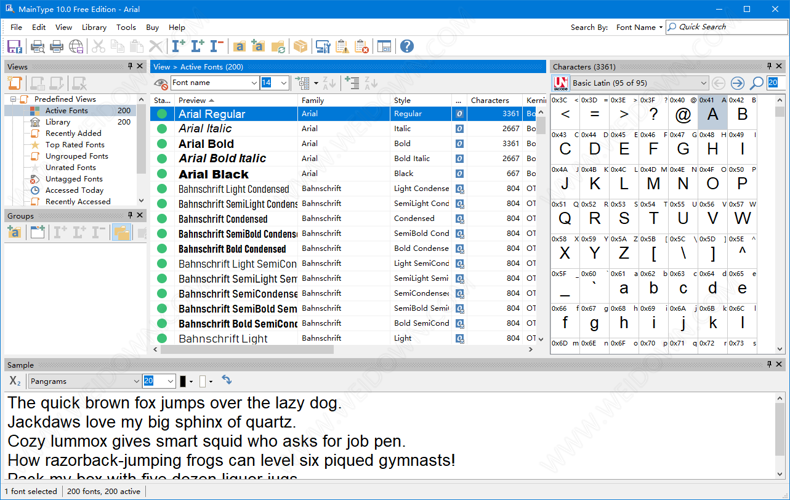Click the white sample background color swatch
This screenshot has width=790, height=500.
[203, 382]
